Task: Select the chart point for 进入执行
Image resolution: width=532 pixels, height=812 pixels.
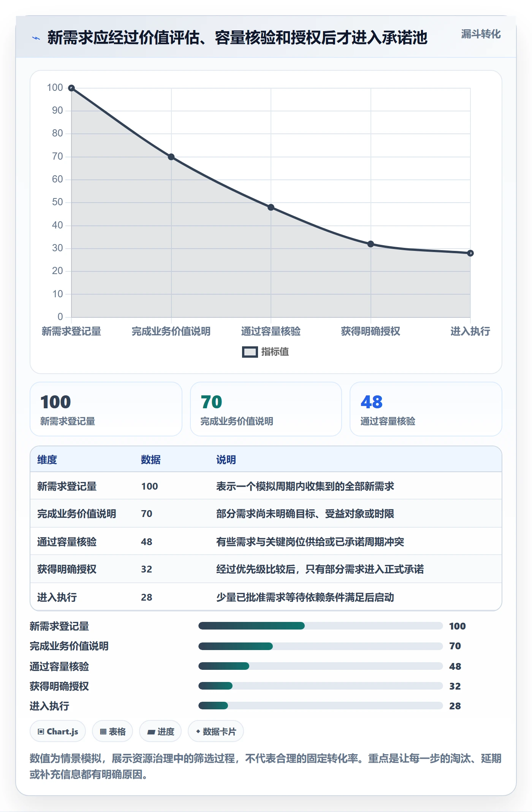Action: (470, 253)
